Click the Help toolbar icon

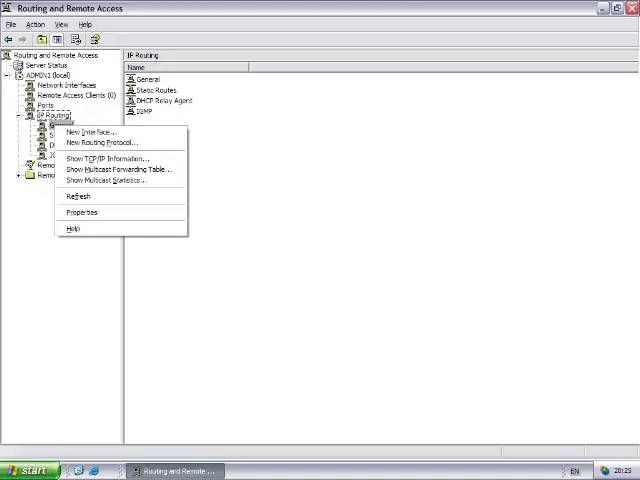[x=95, y=40]
